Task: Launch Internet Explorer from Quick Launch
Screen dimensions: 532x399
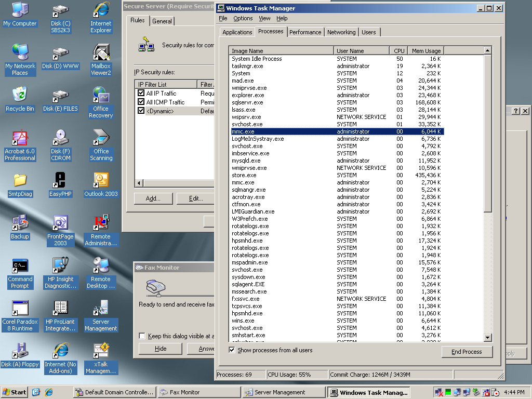Action: point(49,392)
